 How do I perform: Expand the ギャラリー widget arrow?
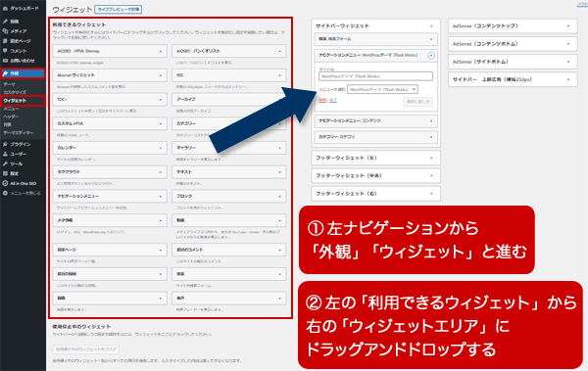coord(279,148)
